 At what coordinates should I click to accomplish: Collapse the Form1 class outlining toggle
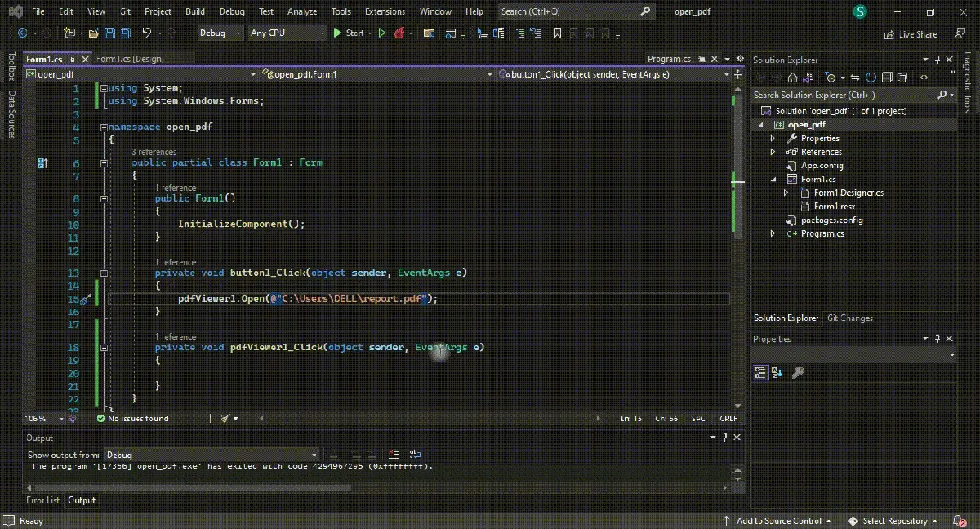[104, 163]
